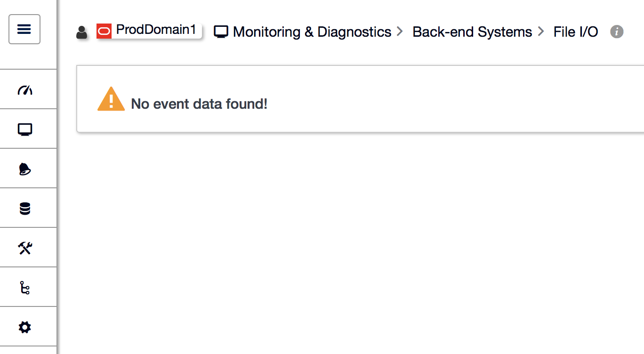
Task: Go to Monitoring & Diagnostics breadcrumb
Action: (312, 32)
